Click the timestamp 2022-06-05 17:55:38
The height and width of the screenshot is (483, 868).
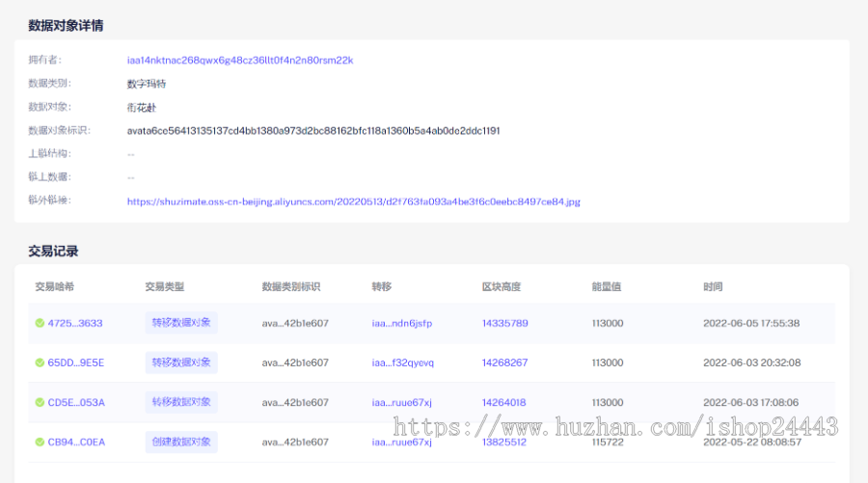point(751,323)
